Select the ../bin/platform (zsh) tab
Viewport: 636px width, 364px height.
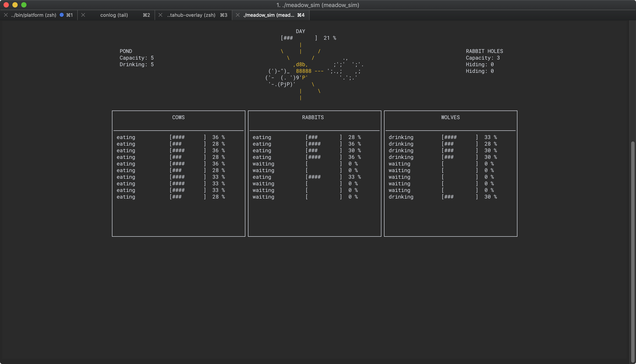(34, 15)
